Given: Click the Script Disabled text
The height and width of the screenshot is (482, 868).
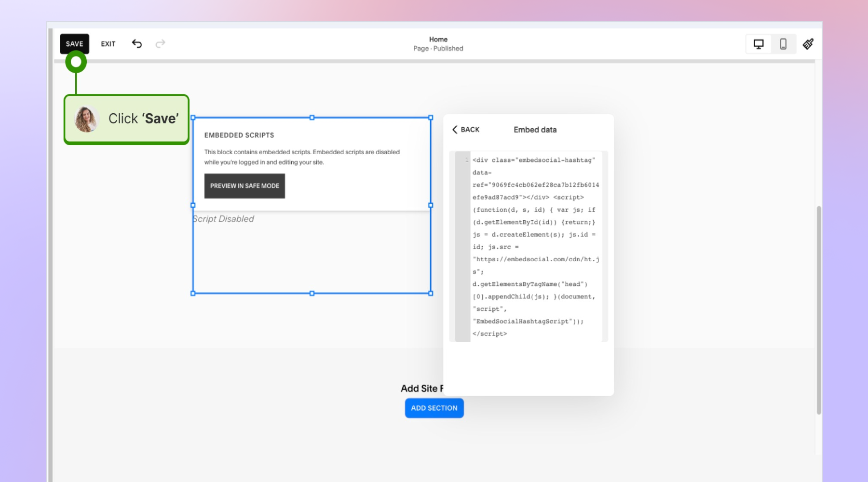Looking at the screenshot, I should point(223,219).
